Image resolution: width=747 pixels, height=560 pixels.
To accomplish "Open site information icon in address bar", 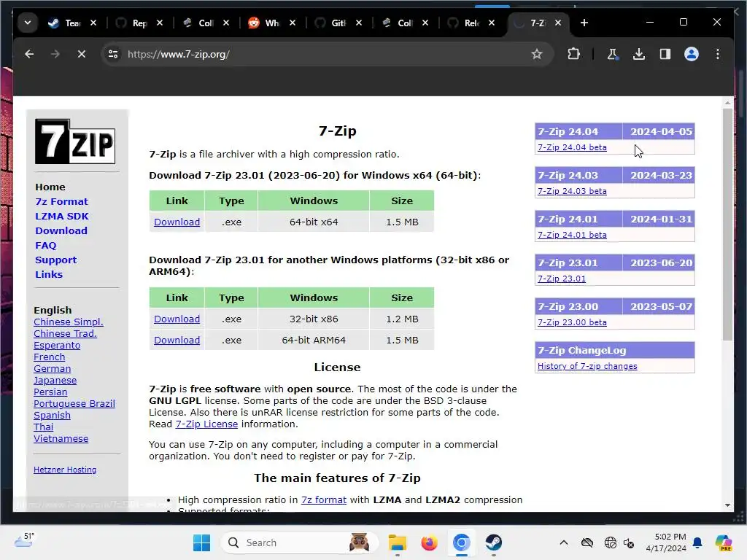I will click(x=113, y=54).
